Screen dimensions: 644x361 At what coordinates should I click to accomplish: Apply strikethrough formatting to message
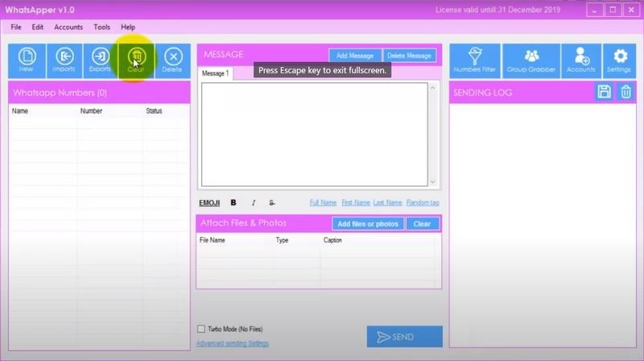point(271,203)
